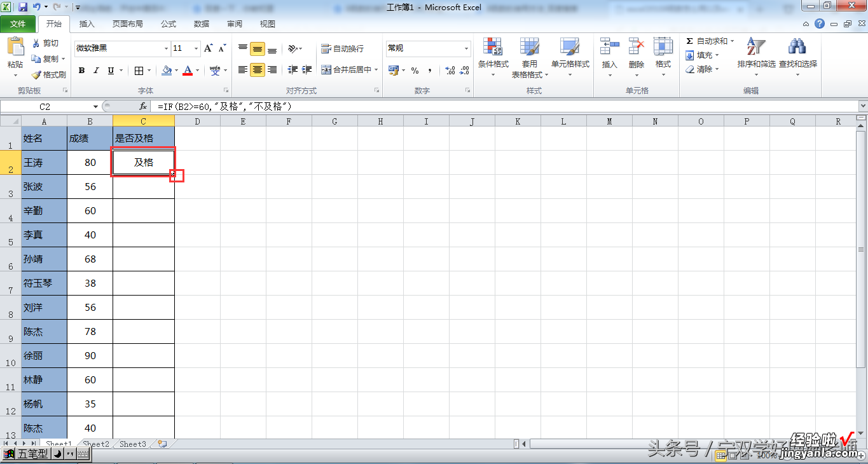Click the red font color A button

[x=188, y=71]
